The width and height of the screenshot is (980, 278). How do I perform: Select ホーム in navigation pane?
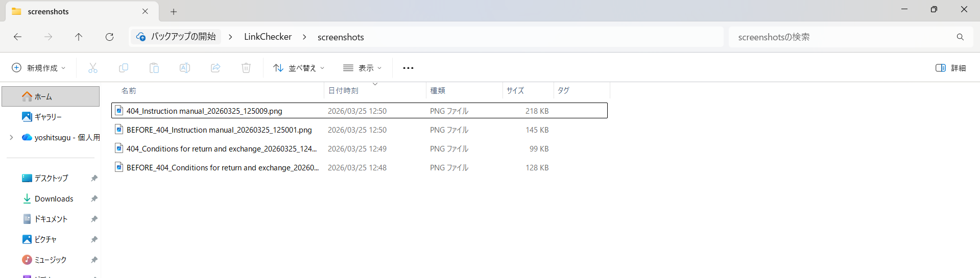(51, 96)
